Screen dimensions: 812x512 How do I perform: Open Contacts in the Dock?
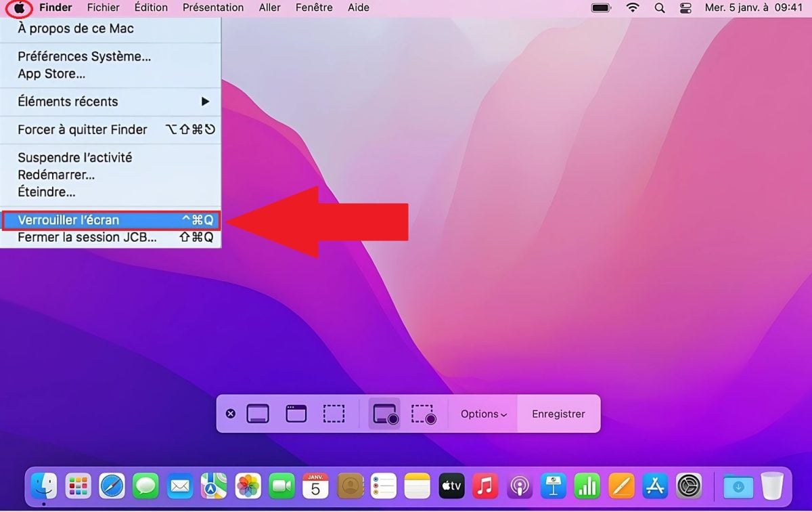[350, 486]
